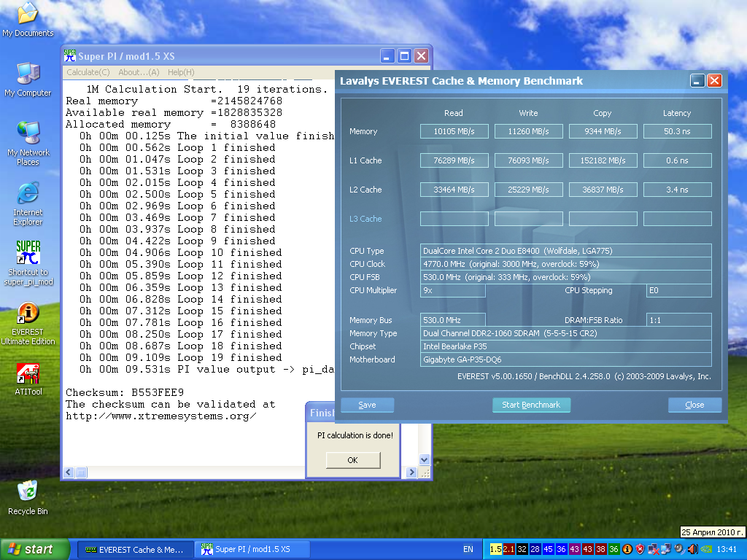This screenshot has width=747, height=560.
Task: Select the Recycle Bin desktop icon
Action: 28,498
